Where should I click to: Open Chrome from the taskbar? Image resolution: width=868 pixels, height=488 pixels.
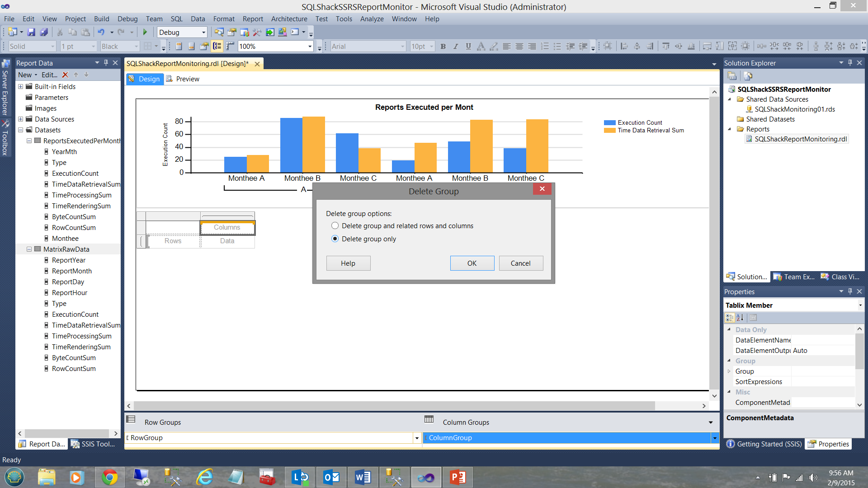point(109,477)
